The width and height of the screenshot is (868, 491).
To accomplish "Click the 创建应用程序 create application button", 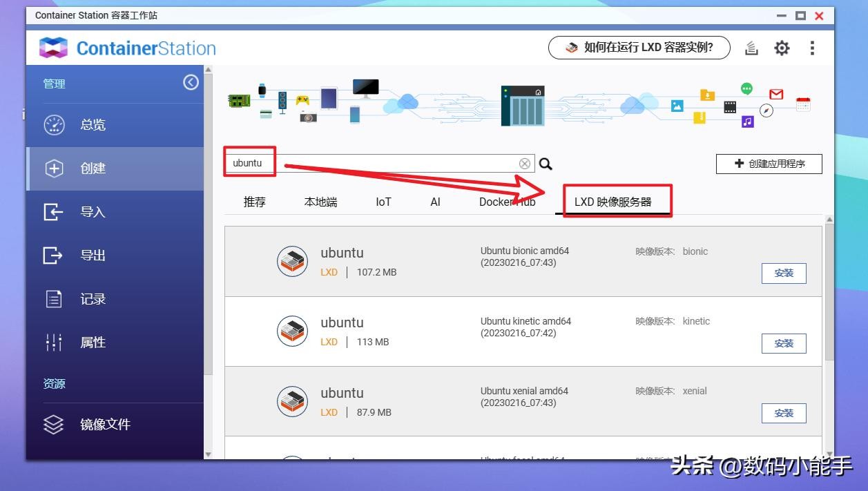I will click(x=769, y=164).
